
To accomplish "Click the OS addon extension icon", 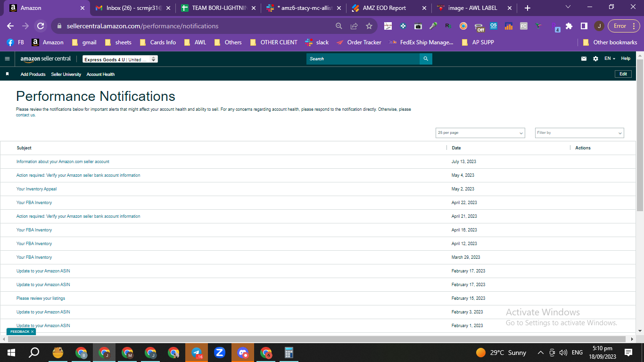I will [494, 26].
